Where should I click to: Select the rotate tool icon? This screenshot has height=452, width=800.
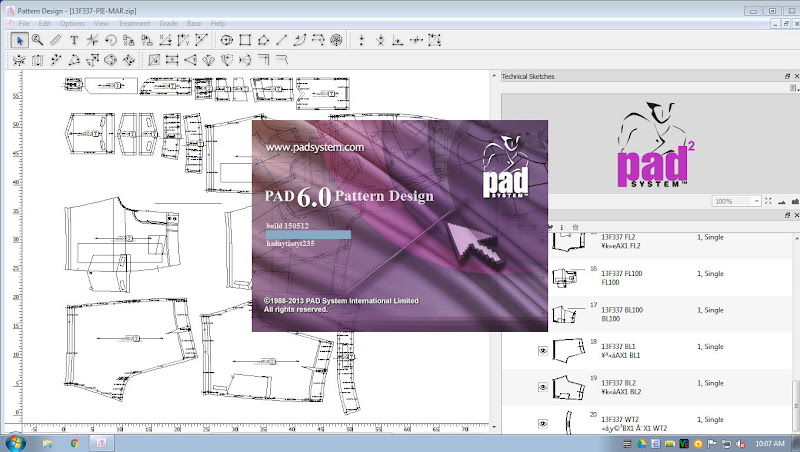111,40
